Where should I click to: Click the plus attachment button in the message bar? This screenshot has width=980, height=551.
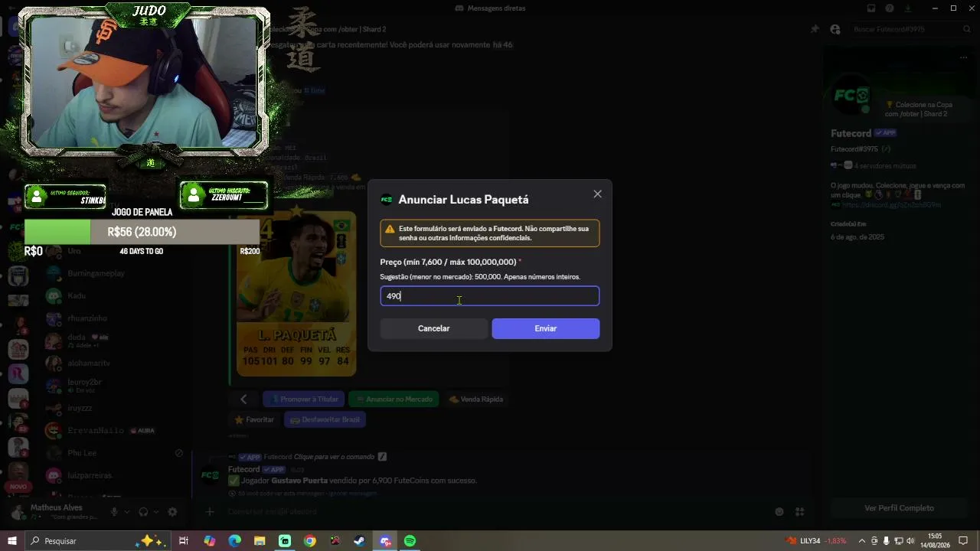pyautogui.click(x=210, y=512)
